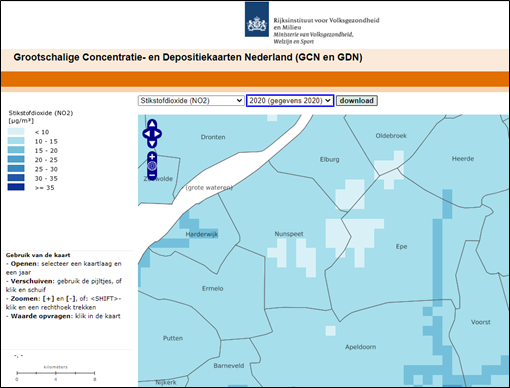Pan the map down with arrow

[x=152, y=144]
